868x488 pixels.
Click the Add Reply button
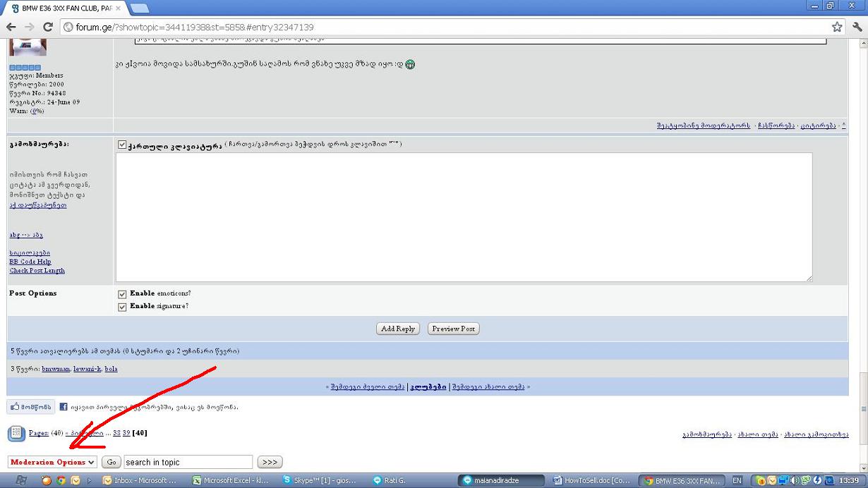[x=398, y=329]
